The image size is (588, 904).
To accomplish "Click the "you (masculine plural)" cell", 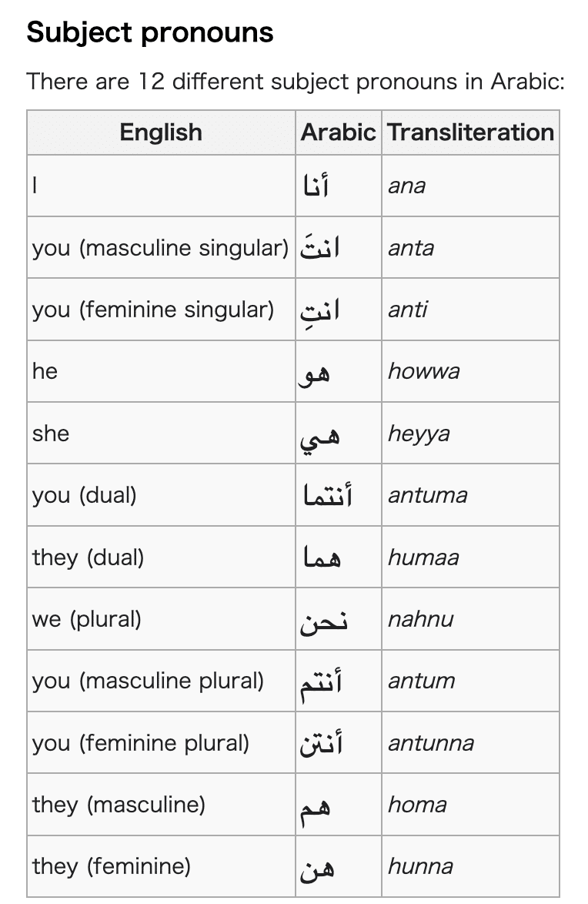I will pyautogui.click(x=148, y=681).
